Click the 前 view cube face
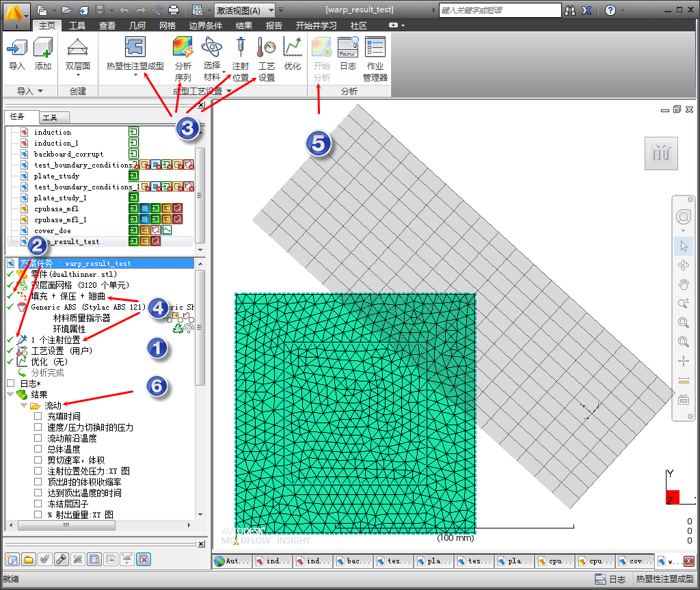This screenshot has width=700, height=590. point(661,154)
